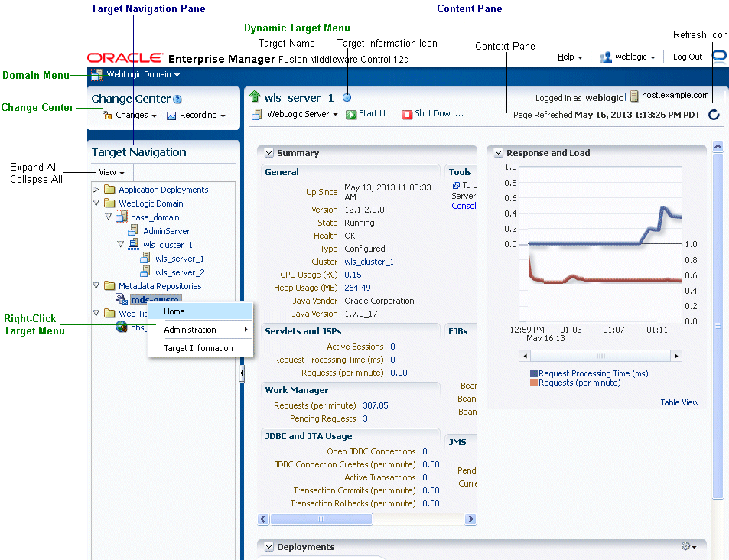Click the WebLogic Domain icon in header
Viewport: 729px width, 560px height.
pyautogui.click(x=96, y=74)
